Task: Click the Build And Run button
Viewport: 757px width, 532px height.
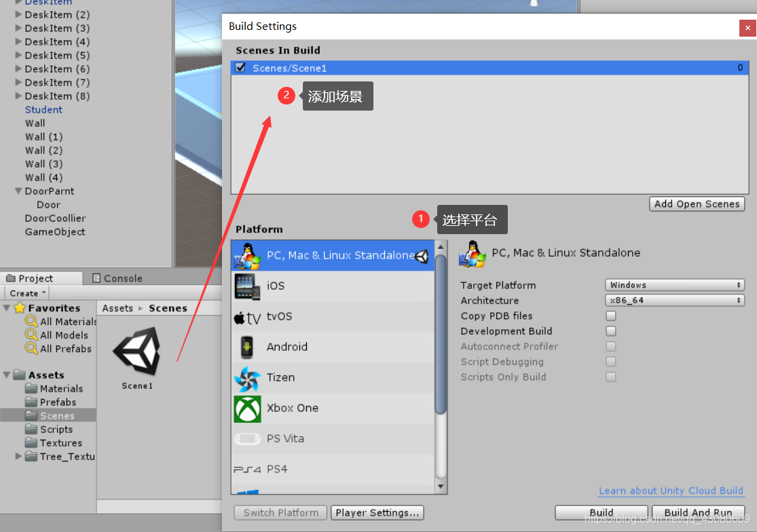Action: coord(698,513)
